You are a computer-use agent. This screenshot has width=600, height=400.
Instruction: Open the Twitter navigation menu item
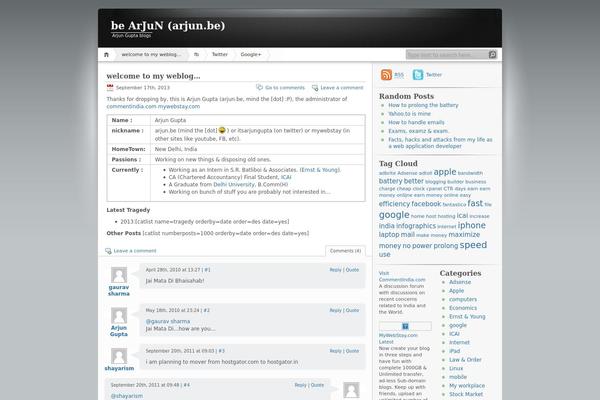click(x=220, y=54)
